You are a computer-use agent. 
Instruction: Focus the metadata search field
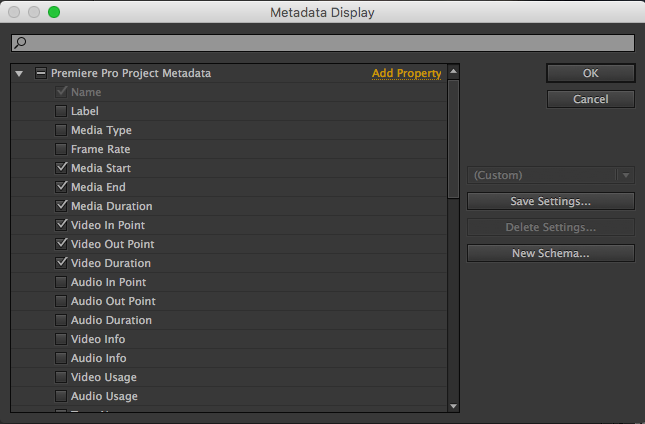(323, 43)
